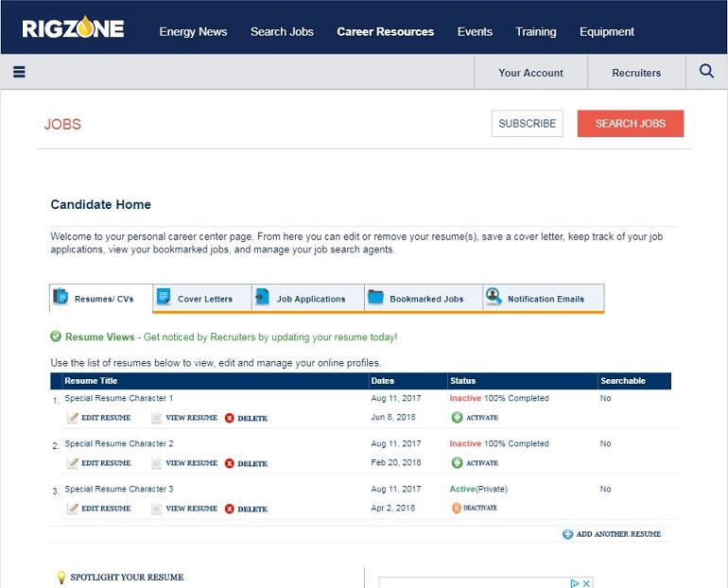Screen dimensions: 728x588
Task: Click the Rigzone logo
Action: tap(74, 29)
